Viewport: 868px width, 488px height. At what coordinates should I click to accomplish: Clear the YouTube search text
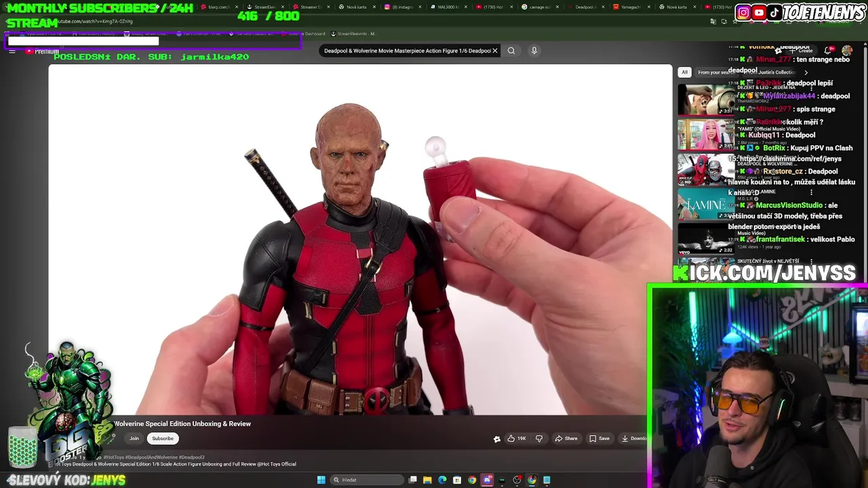tap(495, 51)
